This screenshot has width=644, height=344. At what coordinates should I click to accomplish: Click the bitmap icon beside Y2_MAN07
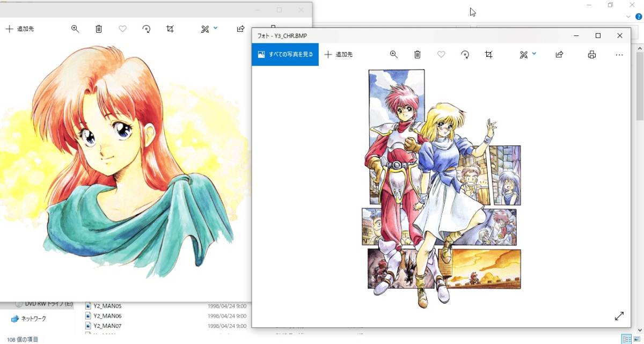88,326
